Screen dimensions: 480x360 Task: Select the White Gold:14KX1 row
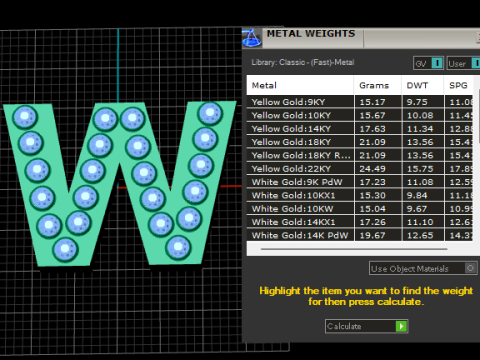360,222
